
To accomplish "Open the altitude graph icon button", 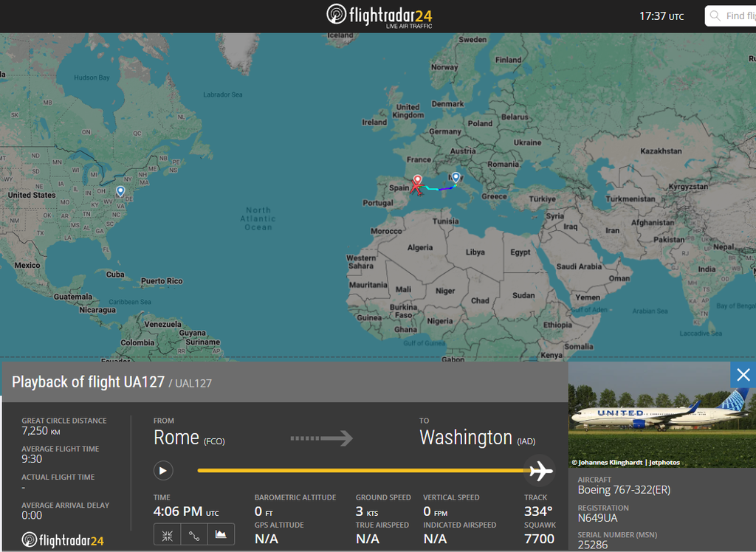I will click(x=221, y=534).
